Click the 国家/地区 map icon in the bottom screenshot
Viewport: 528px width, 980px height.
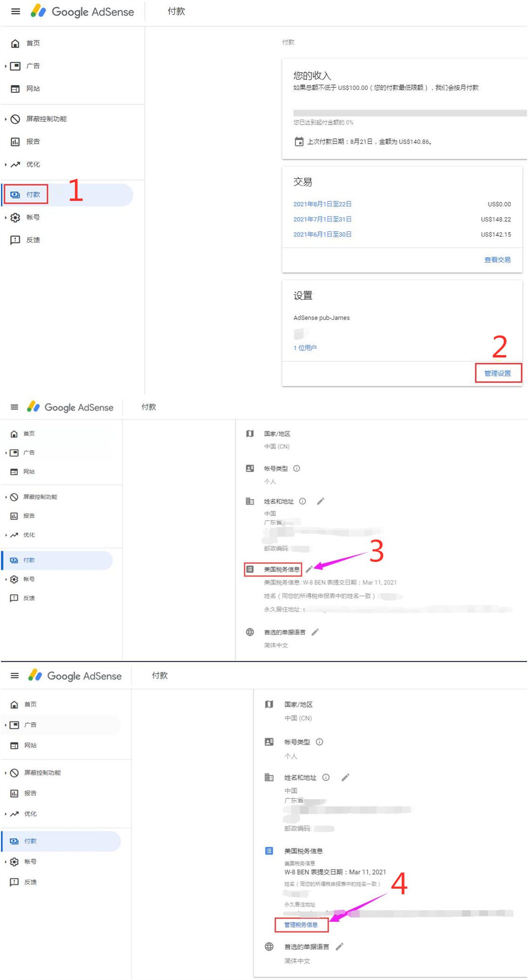point(269,705)
